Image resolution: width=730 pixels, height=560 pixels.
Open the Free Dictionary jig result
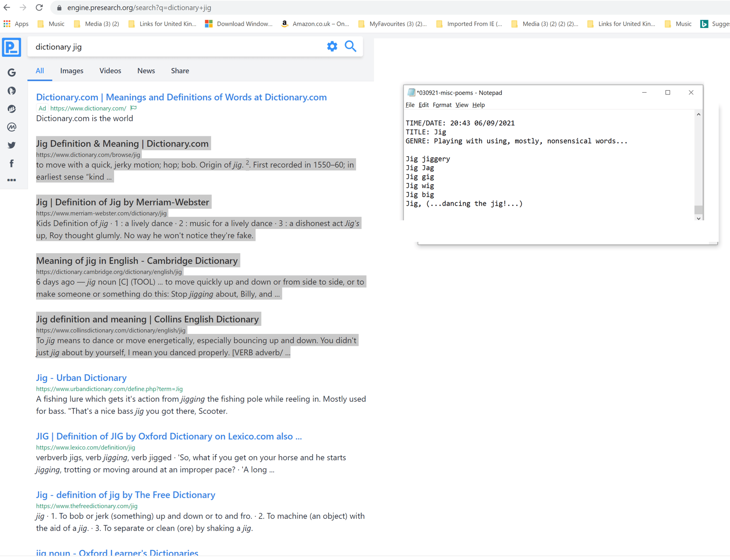pos(125,495)
